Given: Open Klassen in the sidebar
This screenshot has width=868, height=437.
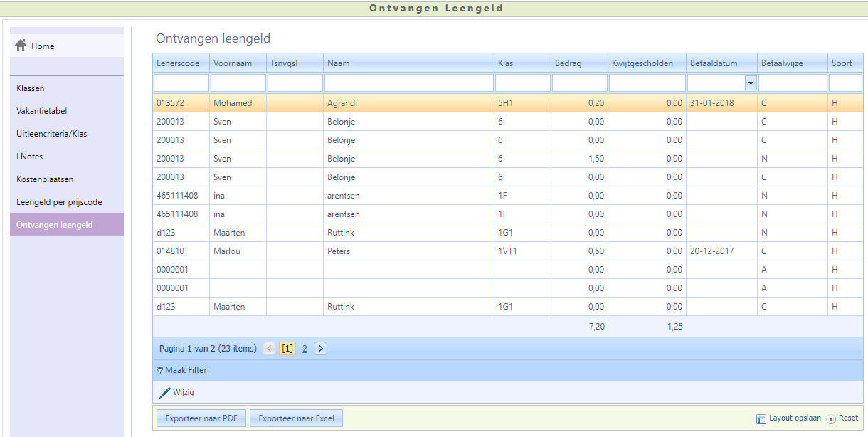Looking at the screenshot, I should (31, 88).
